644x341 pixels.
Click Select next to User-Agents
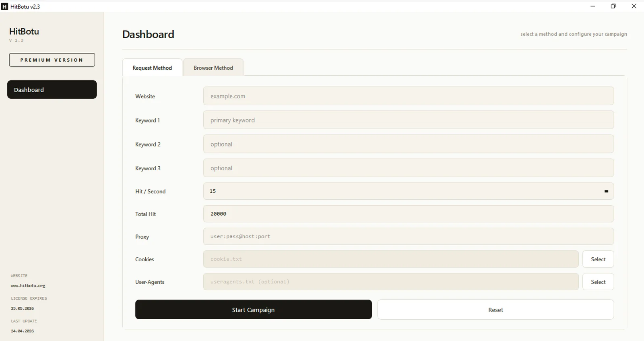coord(598,282)
